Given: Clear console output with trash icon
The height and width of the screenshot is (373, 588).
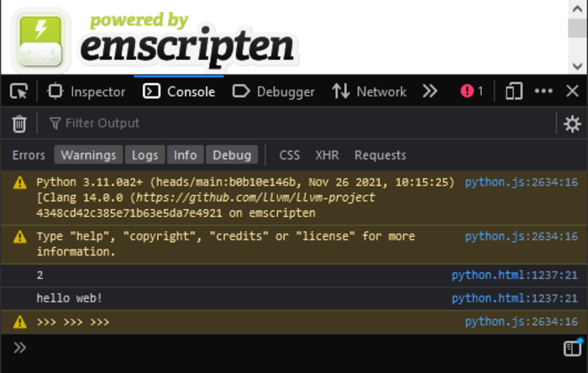Looking at the screenshot, I should click(x=19, y=123).
